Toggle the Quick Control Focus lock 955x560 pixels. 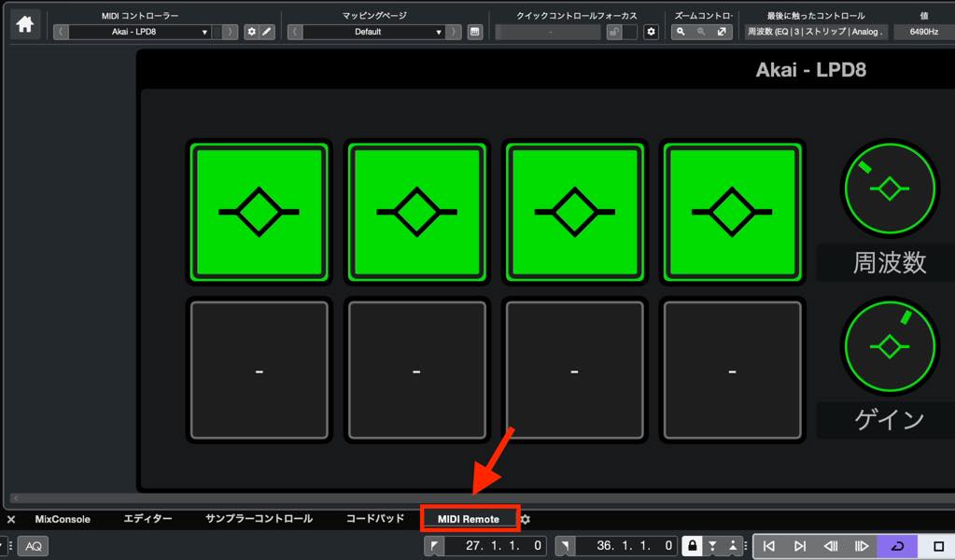(x=614, y=32)
